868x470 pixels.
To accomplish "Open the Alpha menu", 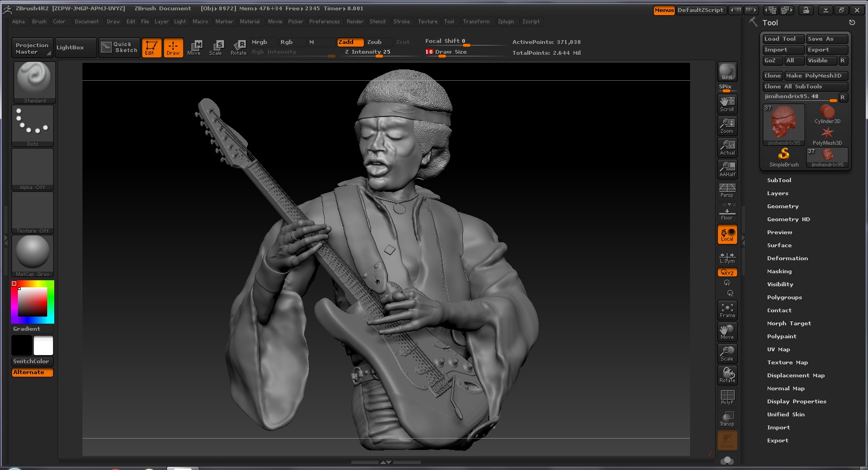I will [x=18, y=22].
